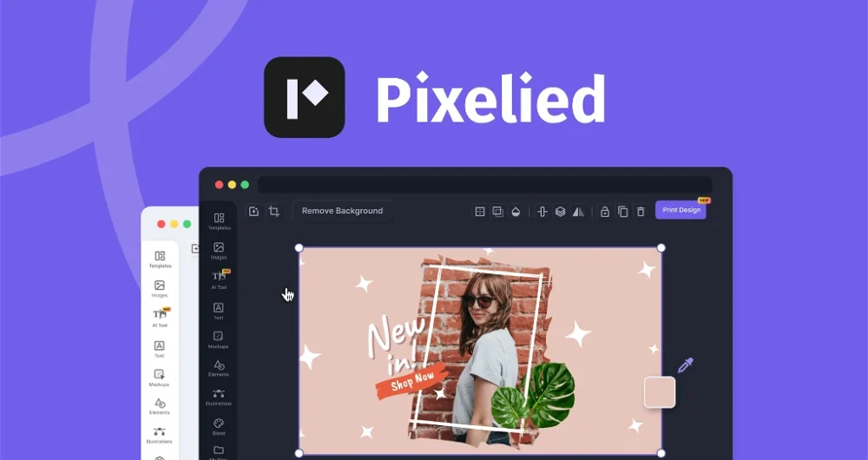
Task: Select the bottom-right canvas resize handle
Action: pos(661,453)
